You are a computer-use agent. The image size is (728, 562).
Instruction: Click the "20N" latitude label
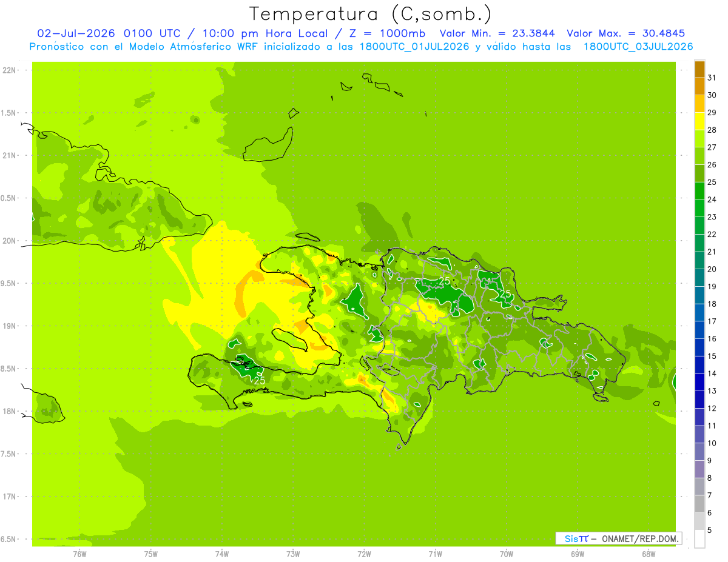coord(10,241)
